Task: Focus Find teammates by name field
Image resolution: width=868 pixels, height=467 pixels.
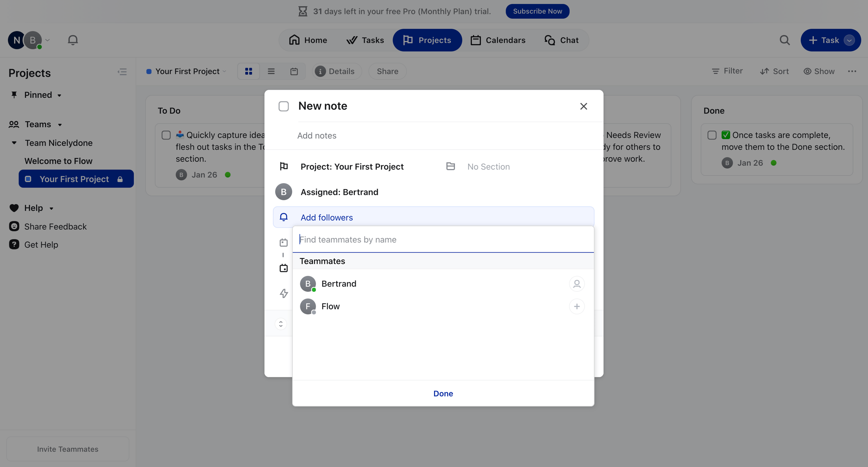Action: pyautogui.click(x=443, y=240)
